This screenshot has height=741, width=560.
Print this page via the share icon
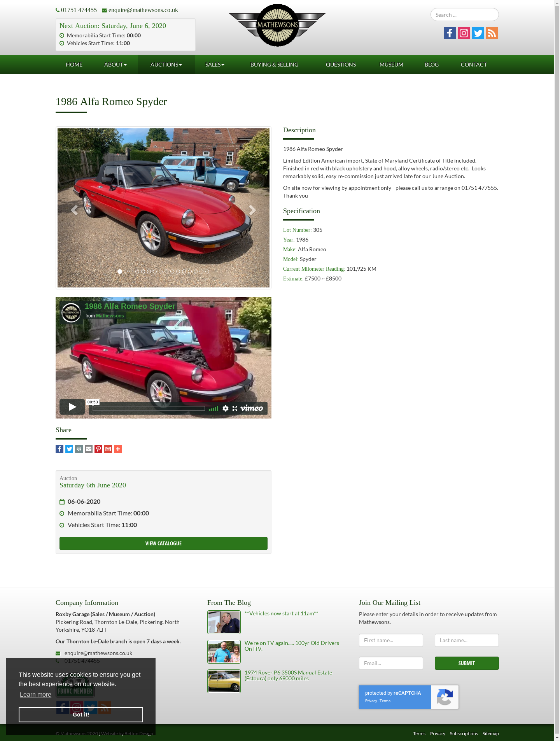pyautogui.click(x=79, y=449)
